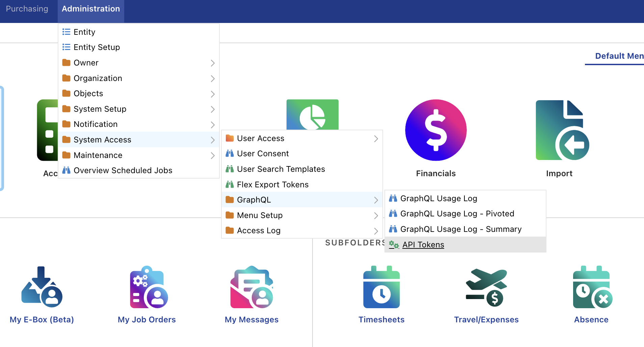Click the green pie chart tile
644x347 pixels.
pos(313,114)
